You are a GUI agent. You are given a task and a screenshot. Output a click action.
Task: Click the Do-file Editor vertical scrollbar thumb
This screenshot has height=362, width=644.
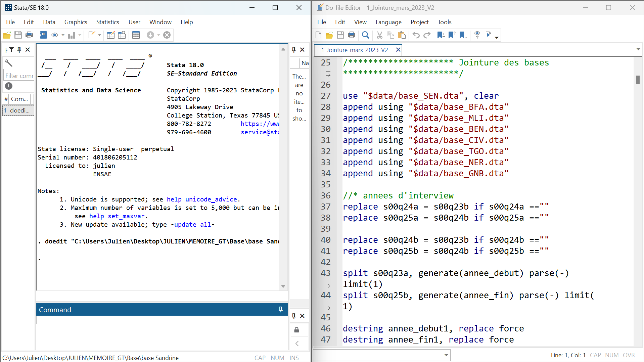pyautogui.click(x=637, y=80)
